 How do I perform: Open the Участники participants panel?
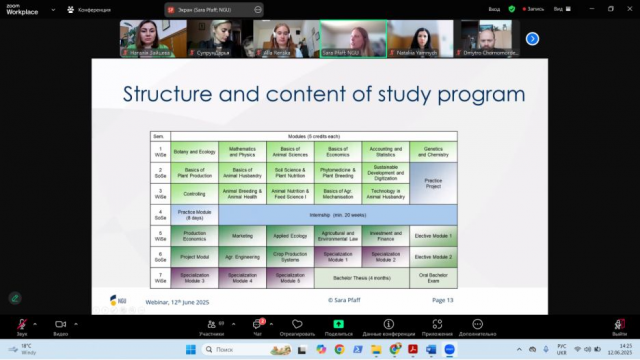tap(211, 327)
